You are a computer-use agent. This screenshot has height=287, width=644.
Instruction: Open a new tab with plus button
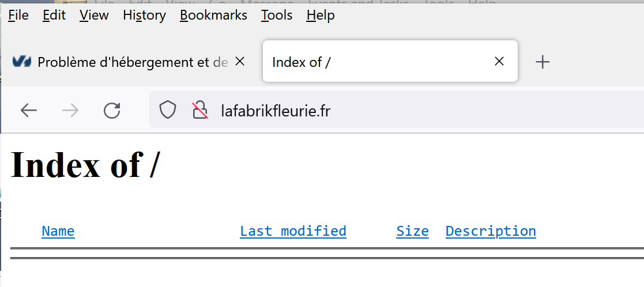point(543,62)
